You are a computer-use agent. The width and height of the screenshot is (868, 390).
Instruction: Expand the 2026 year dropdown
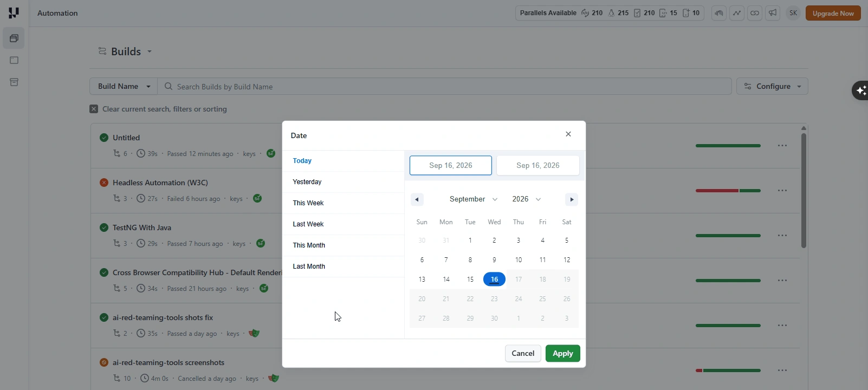pos(527,199)
